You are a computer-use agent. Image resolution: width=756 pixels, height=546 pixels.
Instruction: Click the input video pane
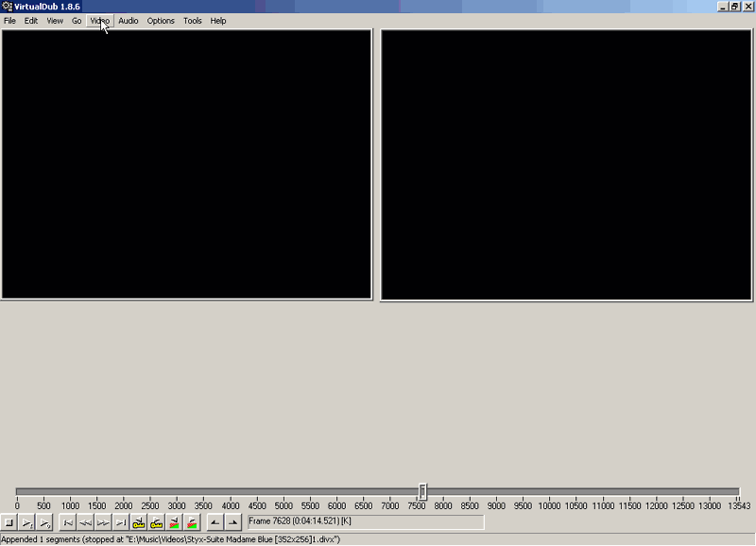pos(186,164)
